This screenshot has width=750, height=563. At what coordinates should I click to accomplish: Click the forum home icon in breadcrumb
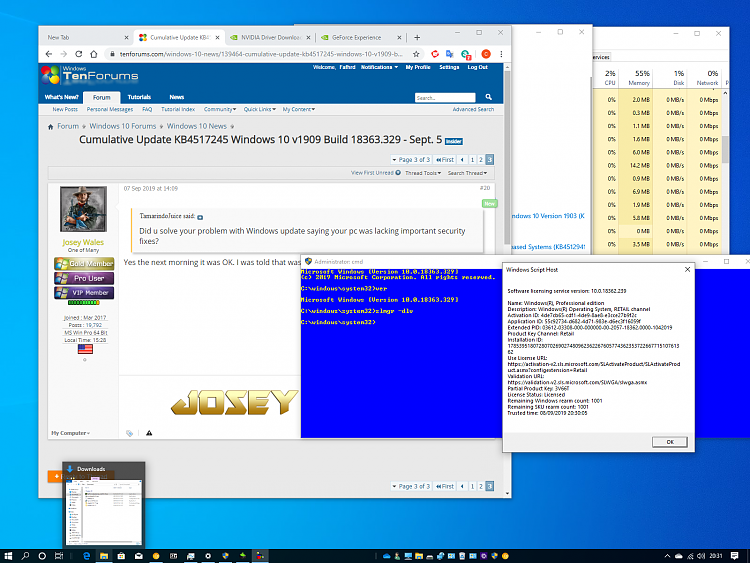point(50,127)
